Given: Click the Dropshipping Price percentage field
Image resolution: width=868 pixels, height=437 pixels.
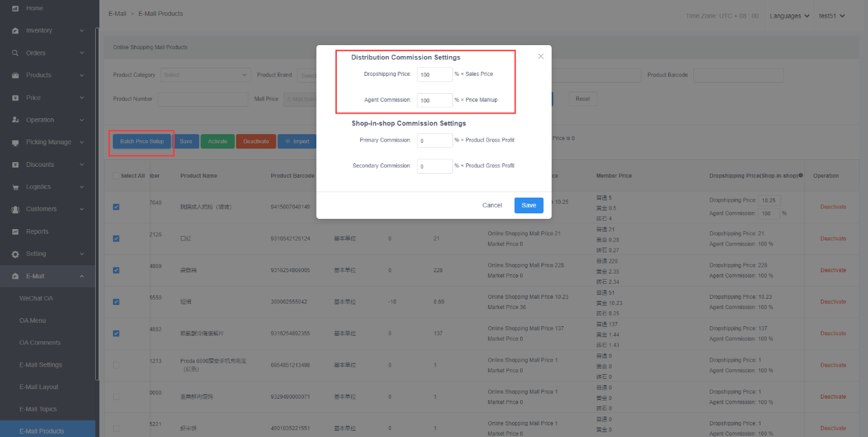Looking at the screenshot, I should point(434,75).
